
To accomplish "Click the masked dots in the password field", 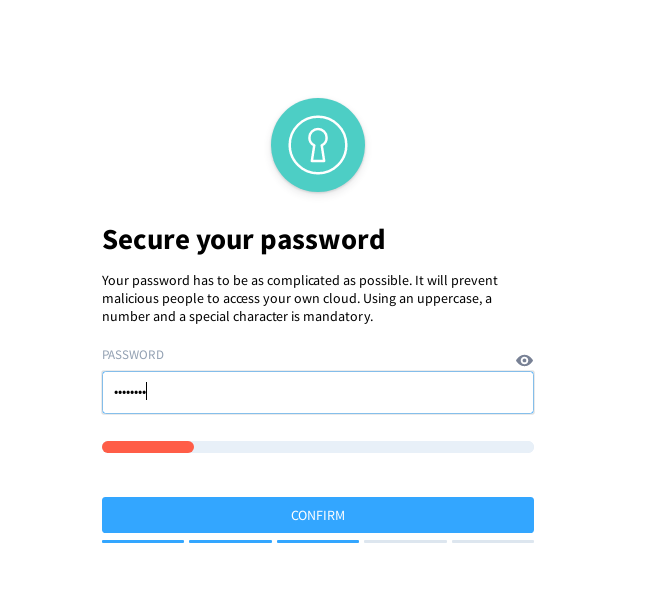I will tap(130, 392).
